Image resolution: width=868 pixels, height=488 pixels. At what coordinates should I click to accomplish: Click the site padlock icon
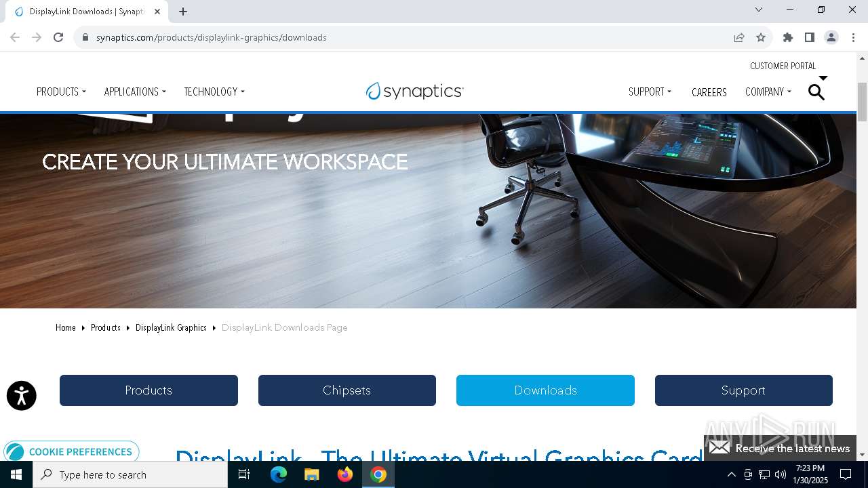85,38
